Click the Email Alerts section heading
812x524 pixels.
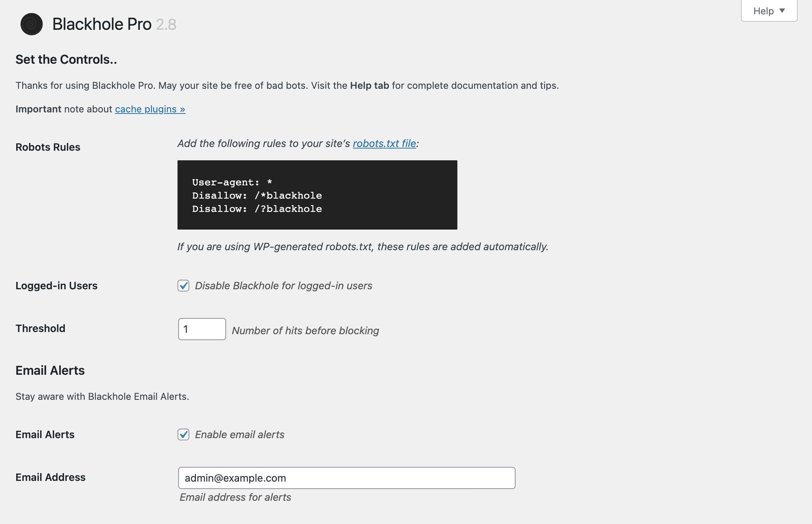click(50, 370)
